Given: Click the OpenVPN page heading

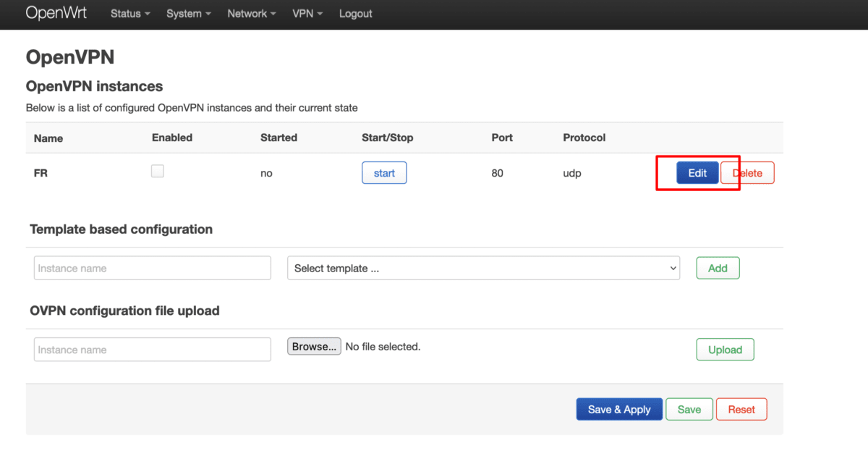Looking at the screenshot, I should (x=70, y=57).
